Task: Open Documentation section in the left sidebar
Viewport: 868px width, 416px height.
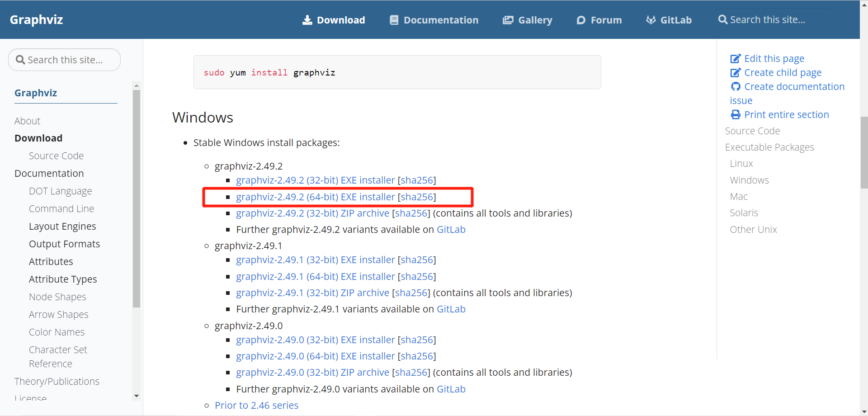Action: pyautogui.click(x=49, y=173)
